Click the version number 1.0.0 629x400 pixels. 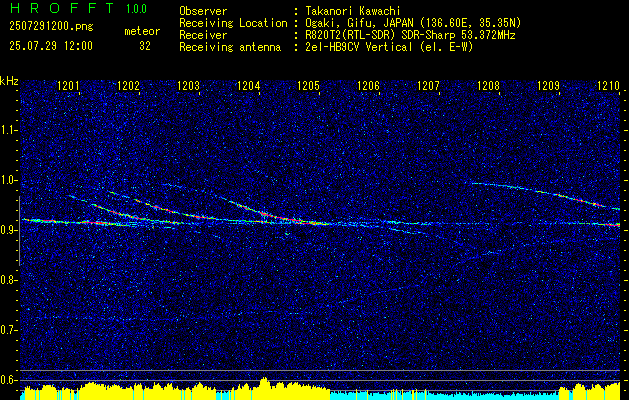click(x=137, y=8)
